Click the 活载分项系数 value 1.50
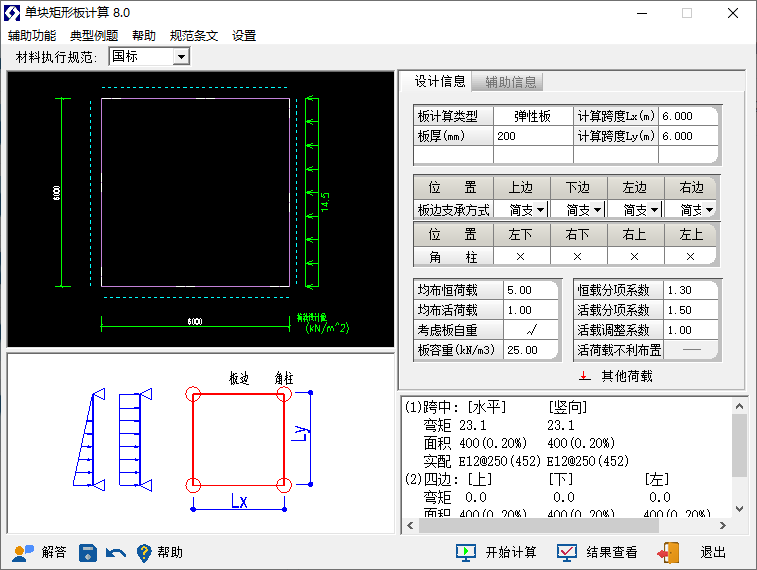The height and width of the screenshot is (570, 757). click(691, 310)
